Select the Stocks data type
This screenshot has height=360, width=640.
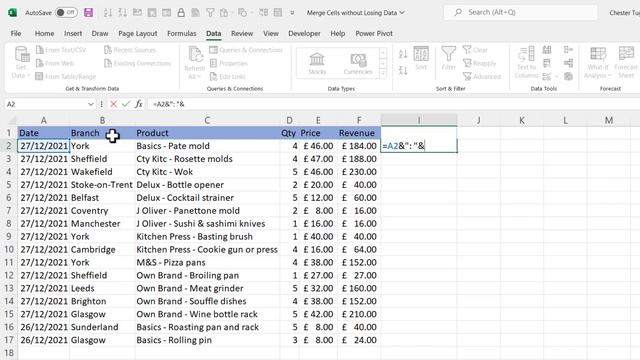point(317,63)
